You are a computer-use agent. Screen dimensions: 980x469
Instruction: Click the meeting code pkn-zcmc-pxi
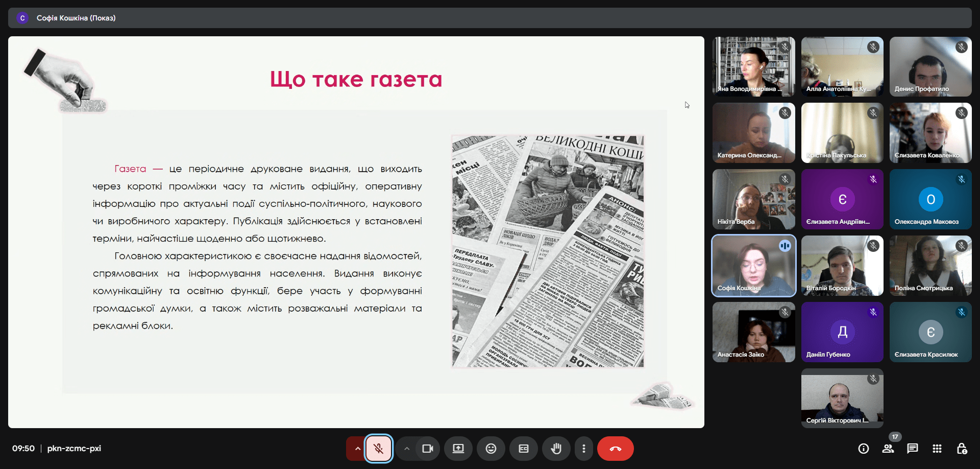pos(74,449)
